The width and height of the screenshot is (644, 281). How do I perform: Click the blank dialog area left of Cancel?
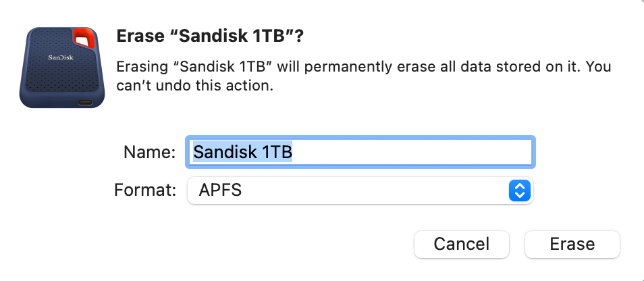270,244
